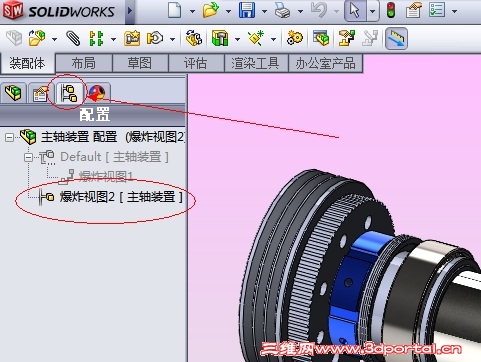481x362 pixels.
Task: Create a new document
Action: [175, 10]
